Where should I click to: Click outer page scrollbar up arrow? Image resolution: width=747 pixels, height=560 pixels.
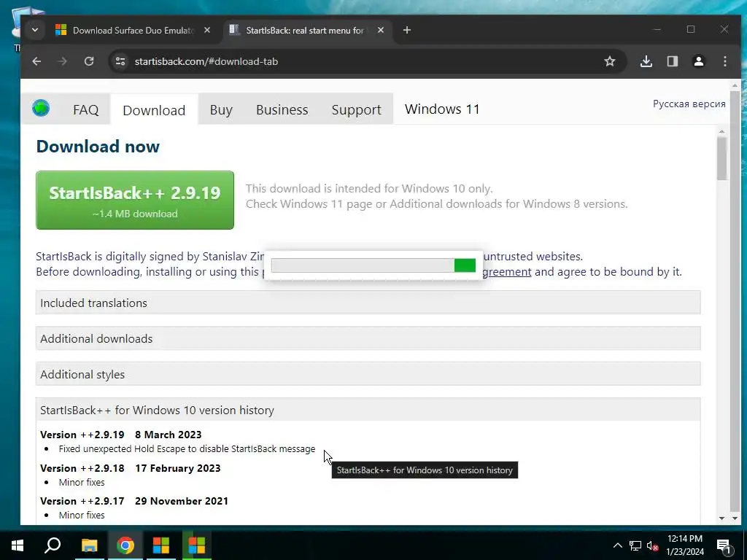coord(735,86)
